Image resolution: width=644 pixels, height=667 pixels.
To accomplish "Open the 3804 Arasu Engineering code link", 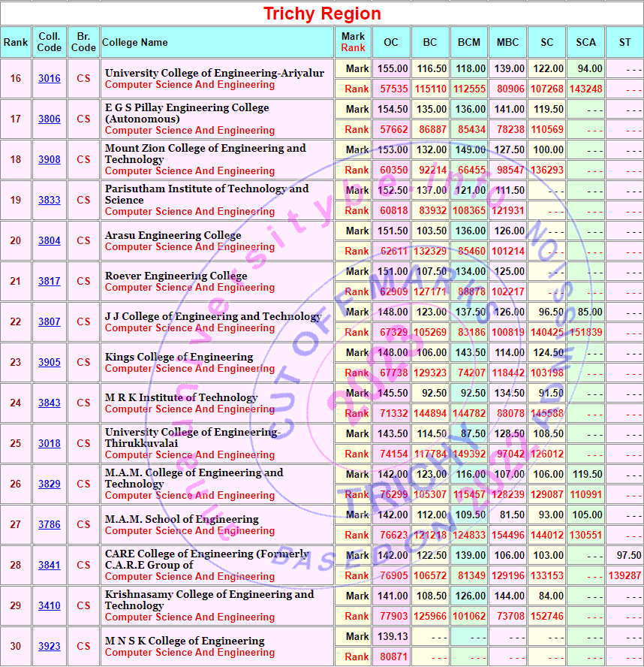I will tap(50, 241).
